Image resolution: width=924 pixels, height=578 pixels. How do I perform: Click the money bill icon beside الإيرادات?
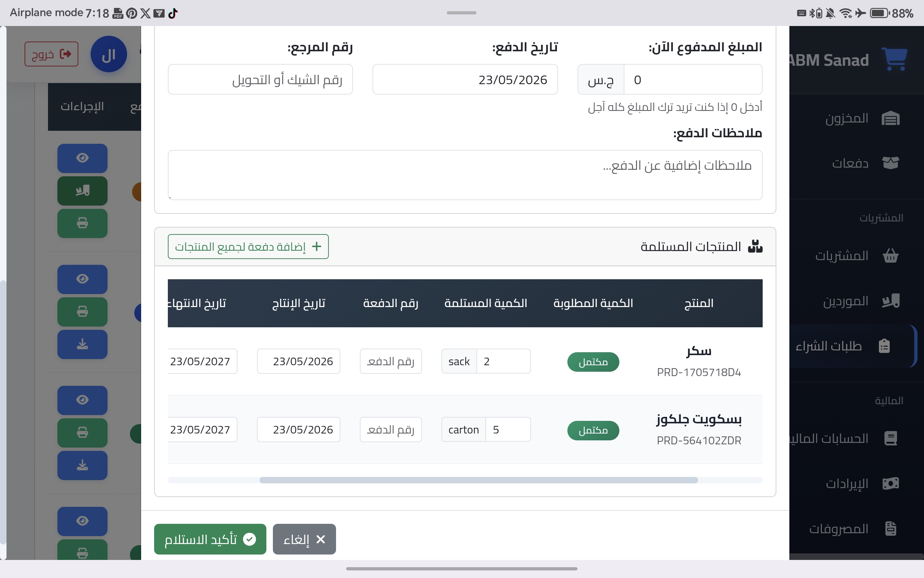[890, 484]
